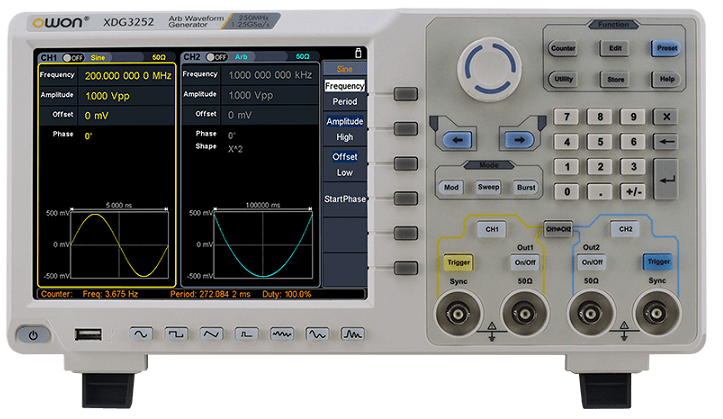723x419 pixels.
Task: Toggle the +/- sign key
Action: pos(633,190)
